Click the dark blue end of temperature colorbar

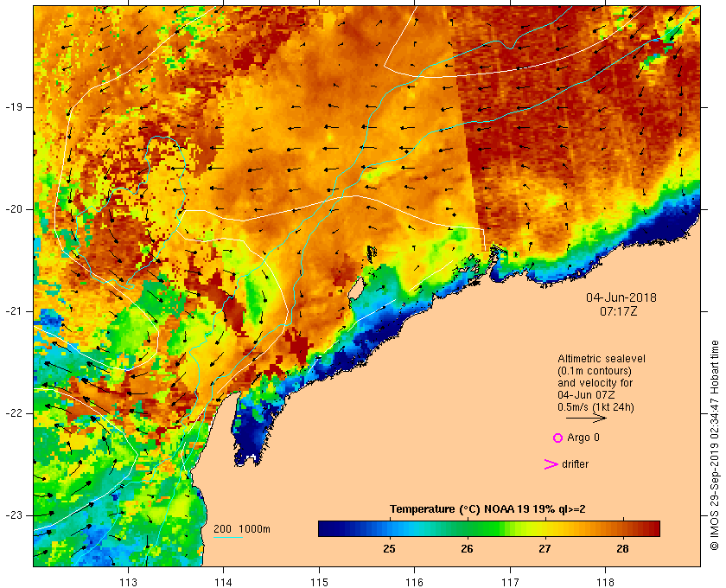tap(327, 528)
